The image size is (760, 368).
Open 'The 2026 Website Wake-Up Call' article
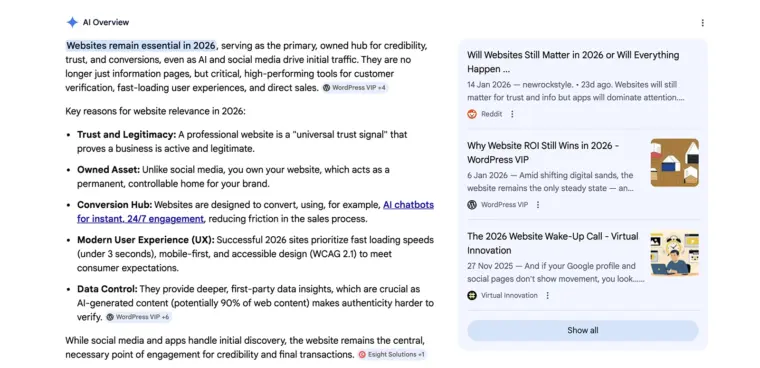pyautogui.click(x=553, y=243)
